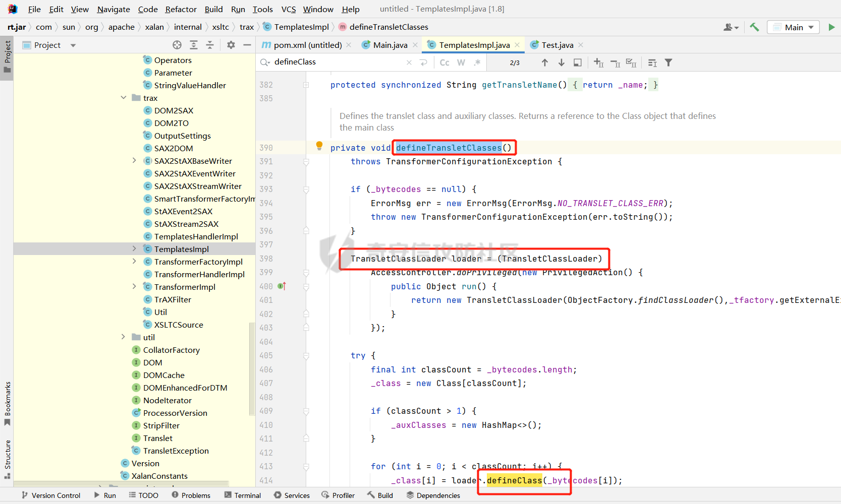Click the green Run button
841x504 pixels.
pyautogui.click(x=831, y=27)
